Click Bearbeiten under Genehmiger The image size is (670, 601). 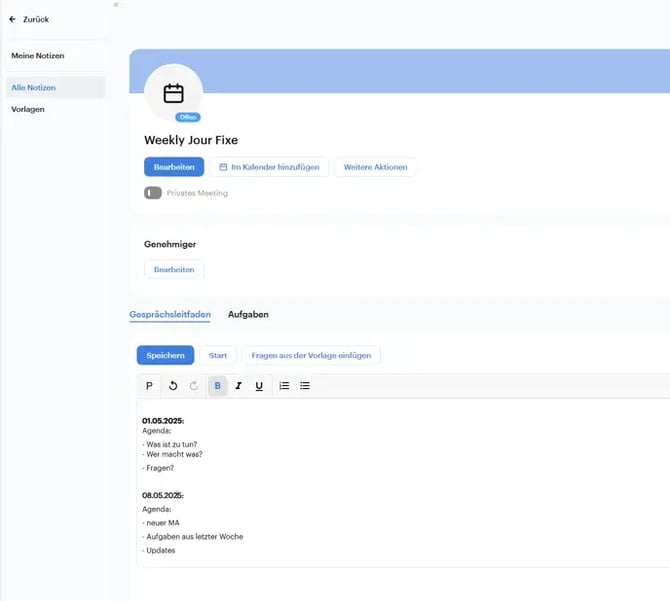pyautogui.click(x=174, y=270)
